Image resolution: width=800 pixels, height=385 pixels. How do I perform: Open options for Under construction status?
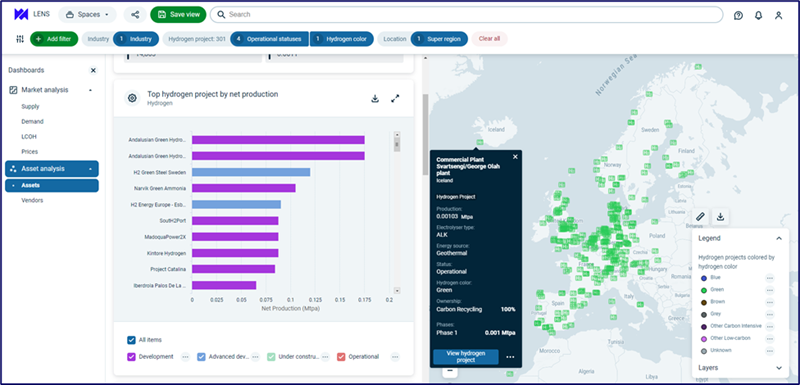325,357
